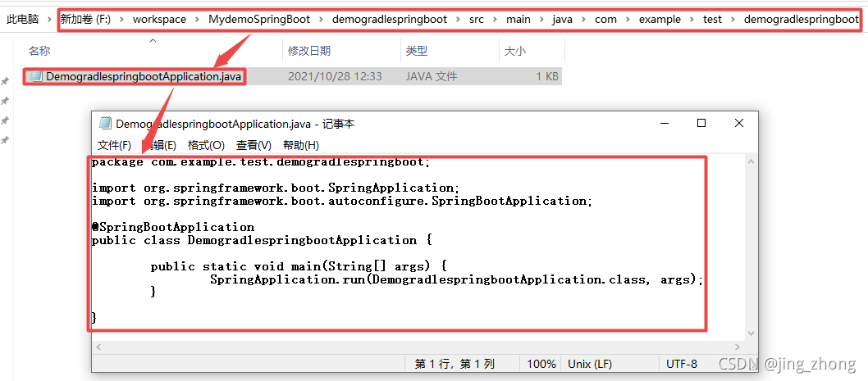Expand the chevron after workspace in the breadcrumb

(198, 20)
